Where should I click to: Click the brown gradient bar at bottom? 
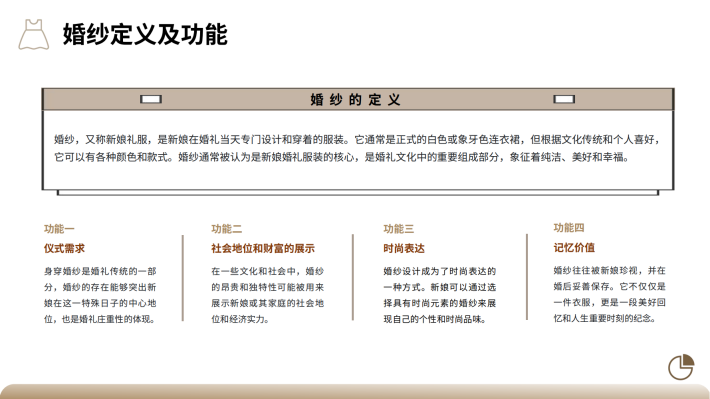point(355,392)
